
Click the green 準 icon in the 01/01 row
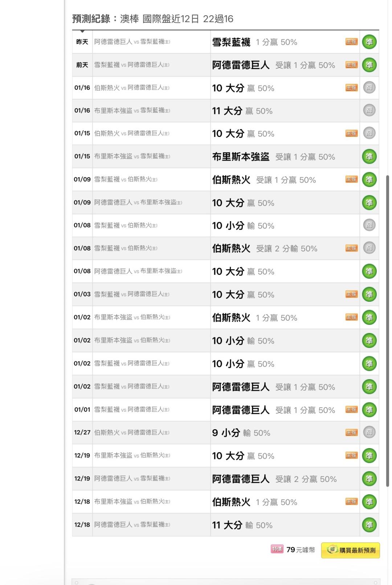[369, 410]
